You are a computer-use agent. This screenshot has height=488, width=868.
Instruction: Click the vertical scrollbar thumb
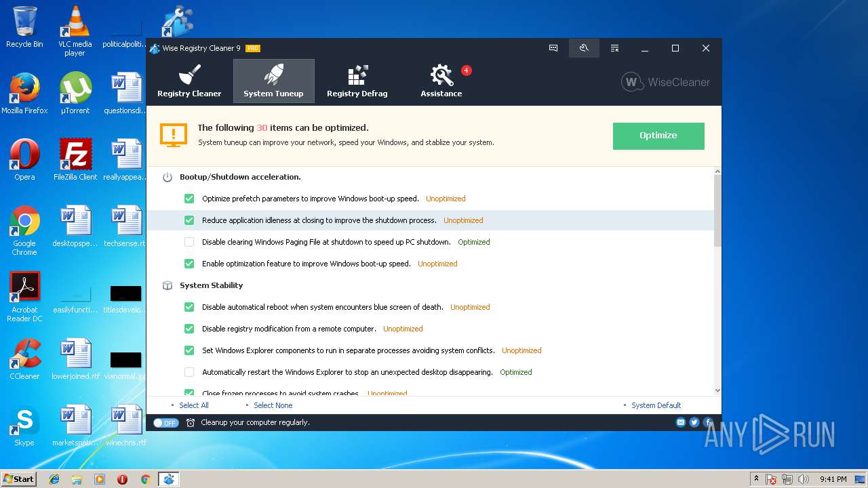coord(717,211)
